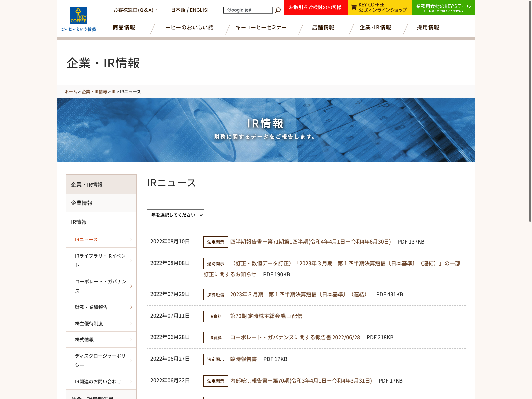Click into the Google search field
Screen dimensions: 532x399
pos(248,10)
